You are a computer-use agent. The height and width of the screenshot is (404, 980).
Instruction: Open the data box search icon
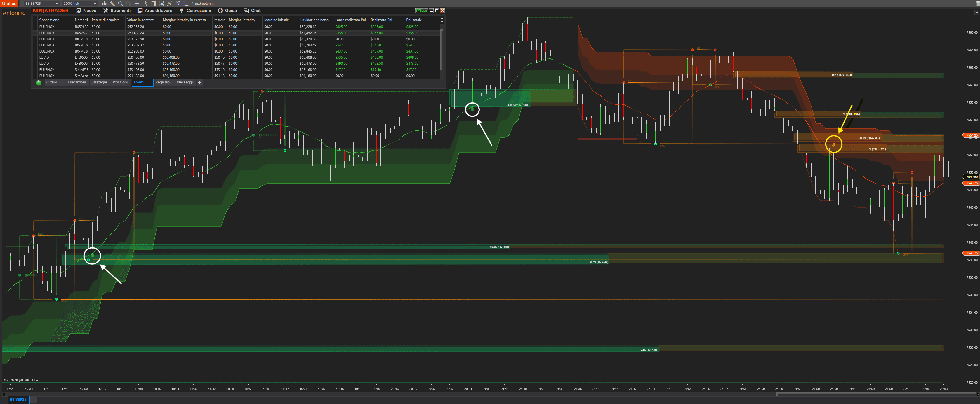coord(145,4)
